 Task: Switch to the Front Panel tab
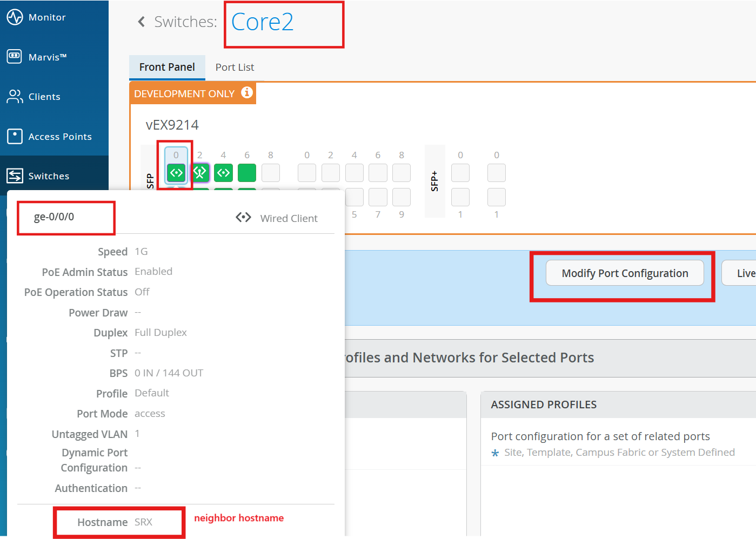(x=167, y=67)
